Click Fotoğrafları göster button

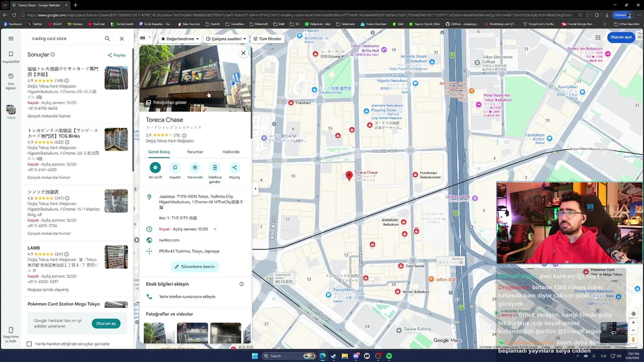tap(167, 103)
